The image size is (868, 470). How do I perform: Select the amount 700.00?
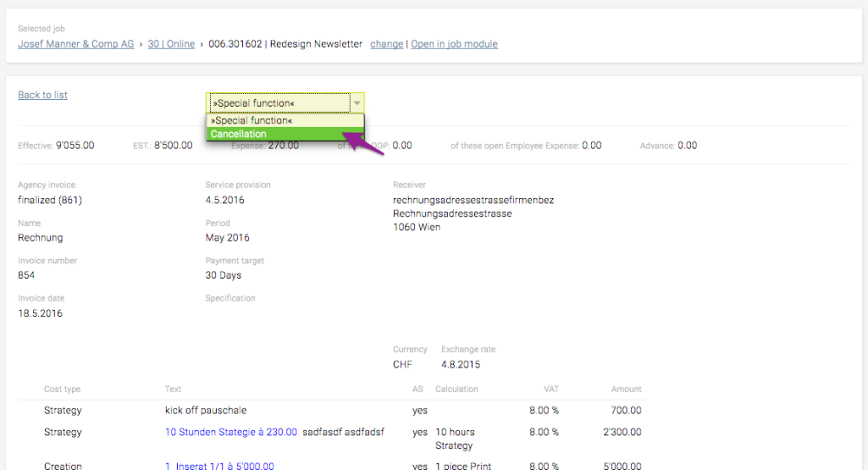click(626, 410)
